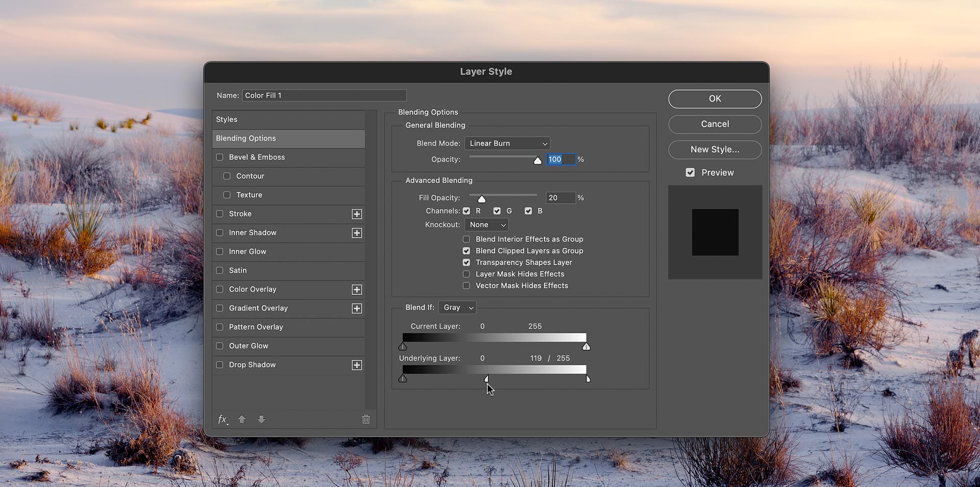Add another Gradient Overlay with the plus icon
The height and width of the screenshot is (487, 980).
357,308
